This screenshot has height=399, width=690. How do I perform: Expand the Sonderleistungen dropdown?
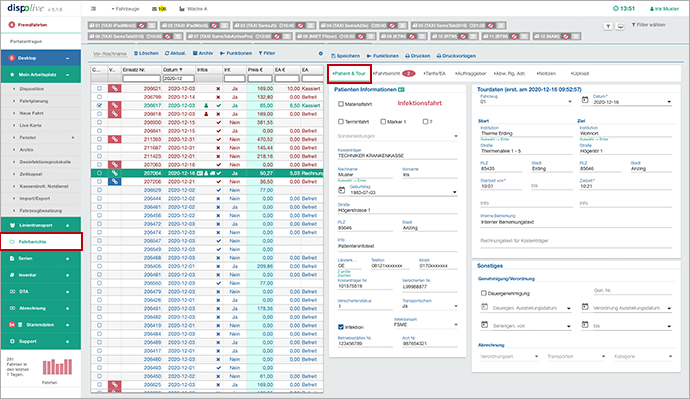[397, 136]
